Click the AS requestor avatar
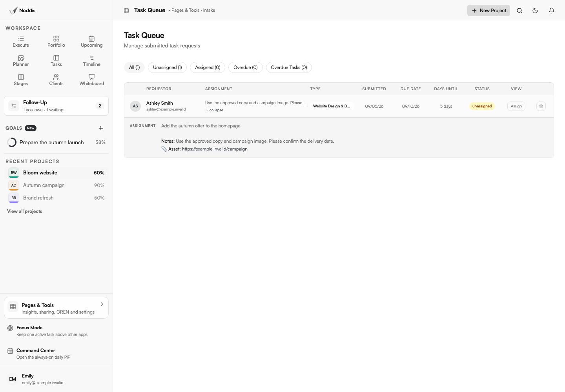The image size is (565, 392). (135, 106)
